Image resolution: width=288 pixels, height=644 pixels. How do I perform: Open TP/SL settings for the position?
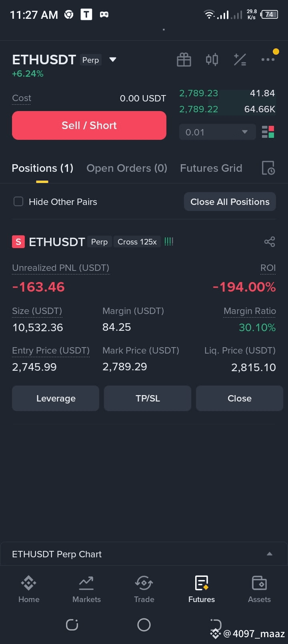point(148,398)
